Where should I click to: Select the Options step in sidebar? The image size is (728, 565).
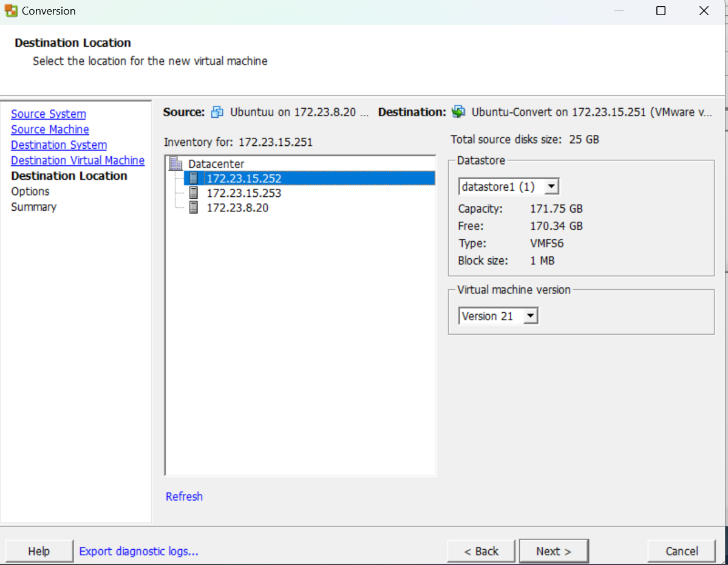click(30, 191)
